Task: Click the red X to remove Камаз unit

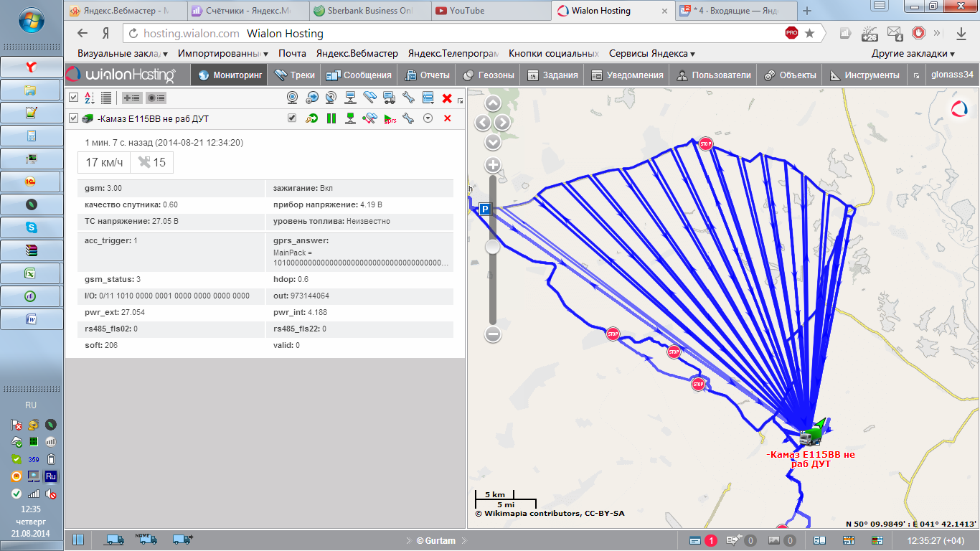Action: [x=448, y=118]
